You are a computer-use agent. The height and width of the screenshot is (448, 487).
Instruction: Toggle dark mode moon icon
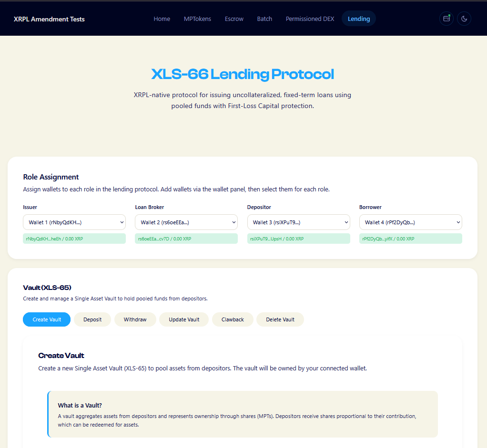[x=464, y=19]
